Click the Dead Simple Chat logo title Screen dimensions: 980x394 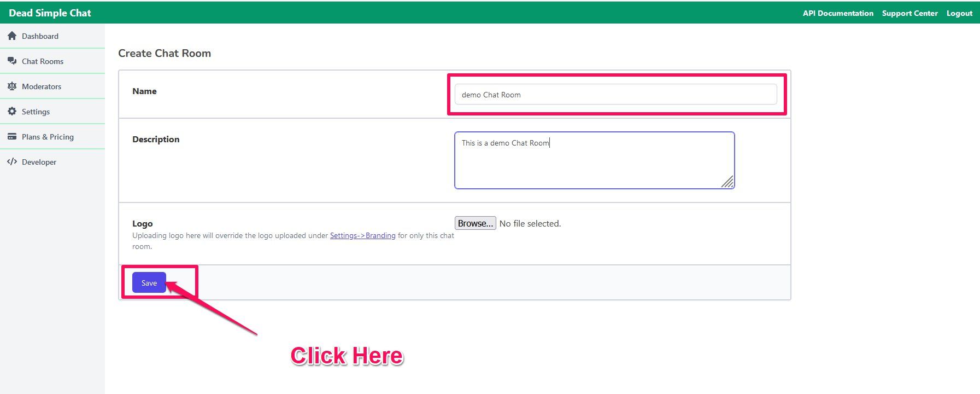(50, 13)
